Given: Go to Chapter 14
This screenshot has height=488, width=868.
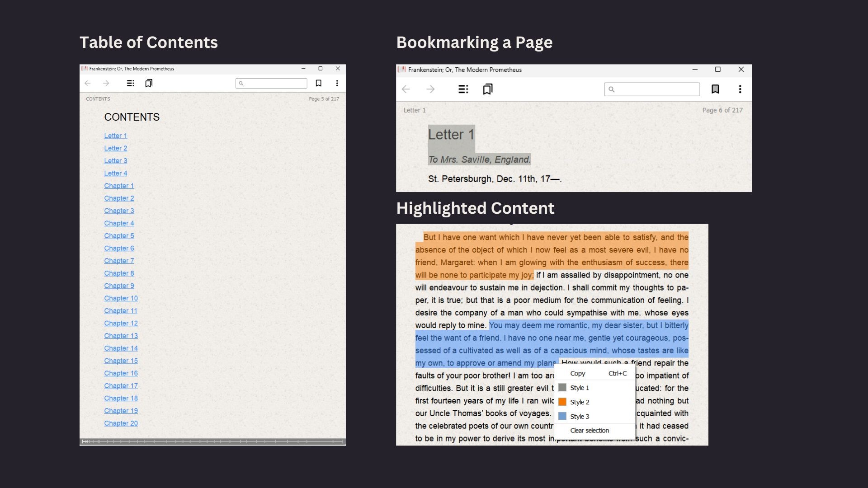Looking at the screenshot, I should 121,348.
